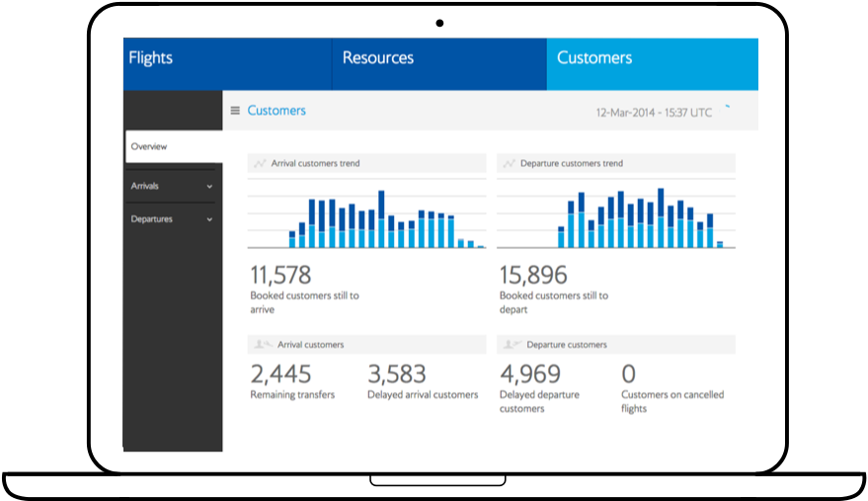The height and width of the screenshot is (501, 868).
Task: Click the Departure customers trend line icon
Action: [509, 164]
